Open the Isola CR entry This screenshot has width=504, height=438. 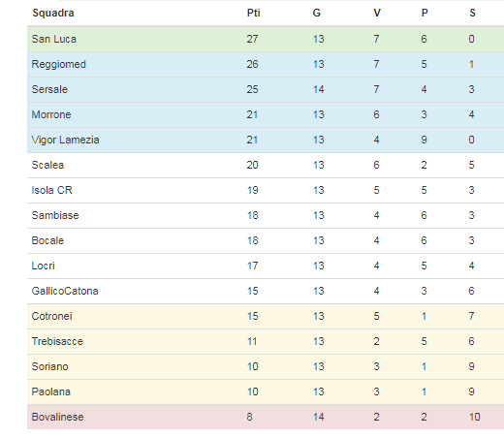click(x=52, y=190)
